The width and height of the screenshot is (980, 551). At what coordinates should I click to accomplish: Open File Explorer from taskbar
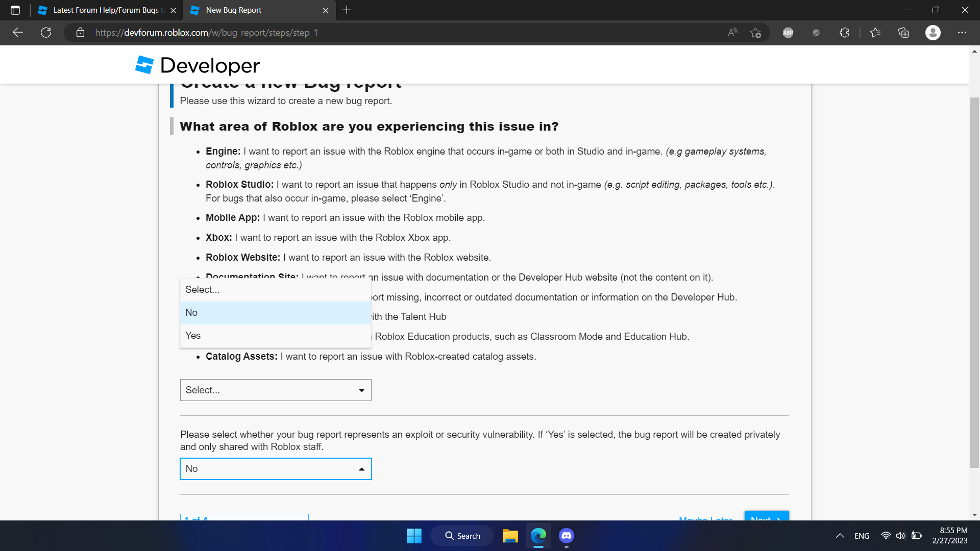pyautogui.click(x=510, y=536)
